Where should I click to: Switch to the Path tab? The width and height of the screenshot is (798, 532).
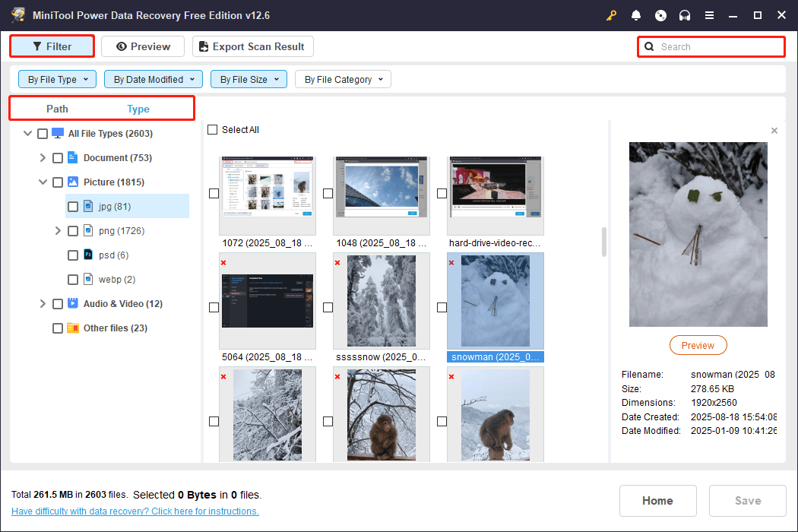pos(57,109)
